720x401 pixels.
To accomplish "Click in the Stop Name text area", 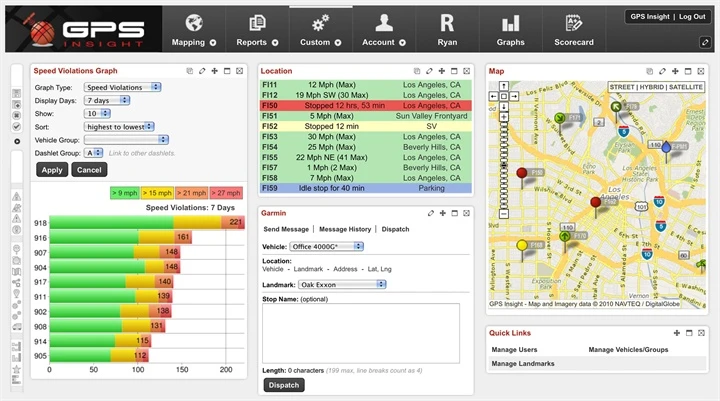I will [x=361, y=333].
